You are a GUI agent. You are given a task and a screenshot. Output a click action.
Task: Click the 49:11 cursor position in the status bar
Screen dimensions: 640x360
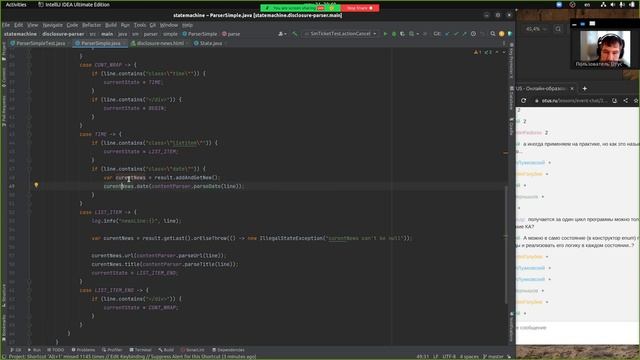[x=422, y=357]
